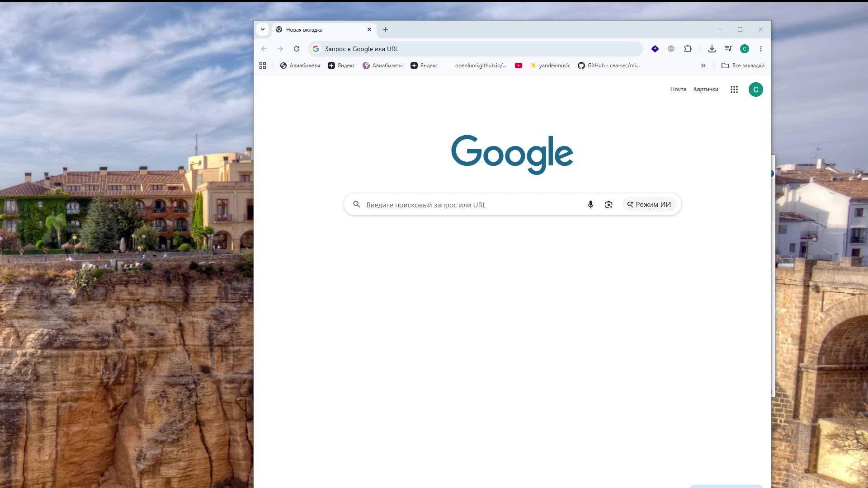Reload the current page

[x=297, y=49]
